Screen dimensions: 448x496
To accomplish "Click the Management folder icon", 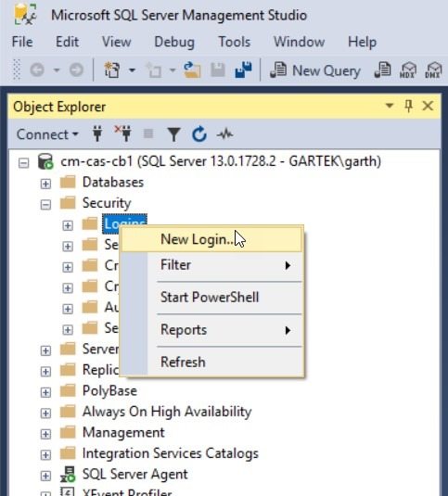I will point(68,433).
